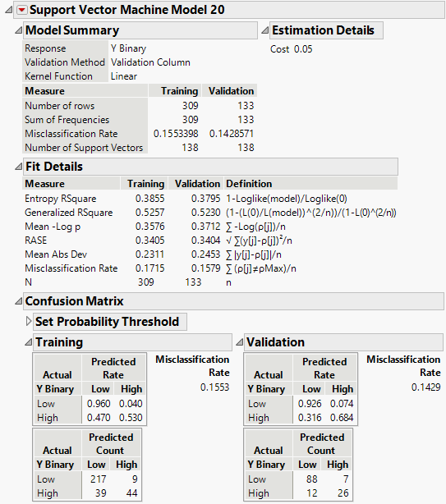Select Validation predicted rate 0.926

click(x=310, y=404)
